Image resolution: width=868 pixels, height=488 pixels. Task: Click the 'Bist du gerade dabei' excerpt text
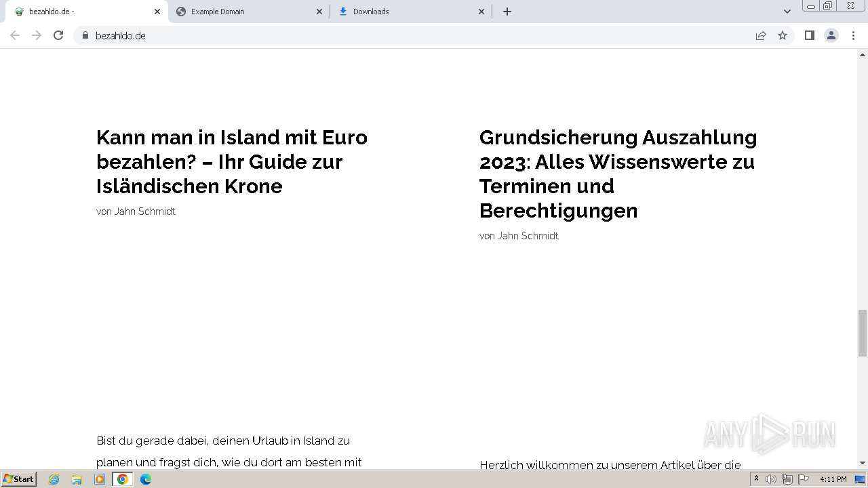[229, 451]
